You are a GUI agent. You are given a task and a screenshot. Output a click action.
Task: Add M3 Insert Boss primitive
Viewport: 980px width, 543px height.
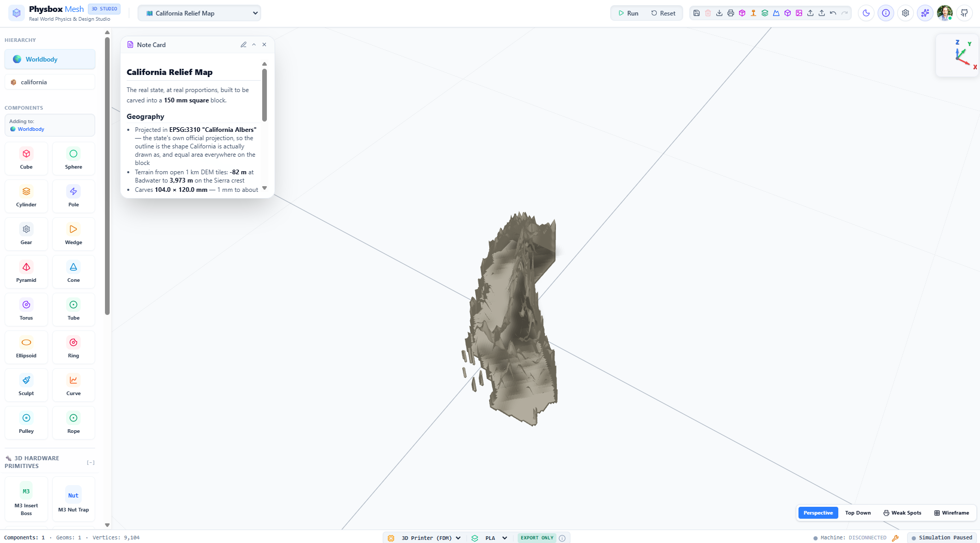26,499
